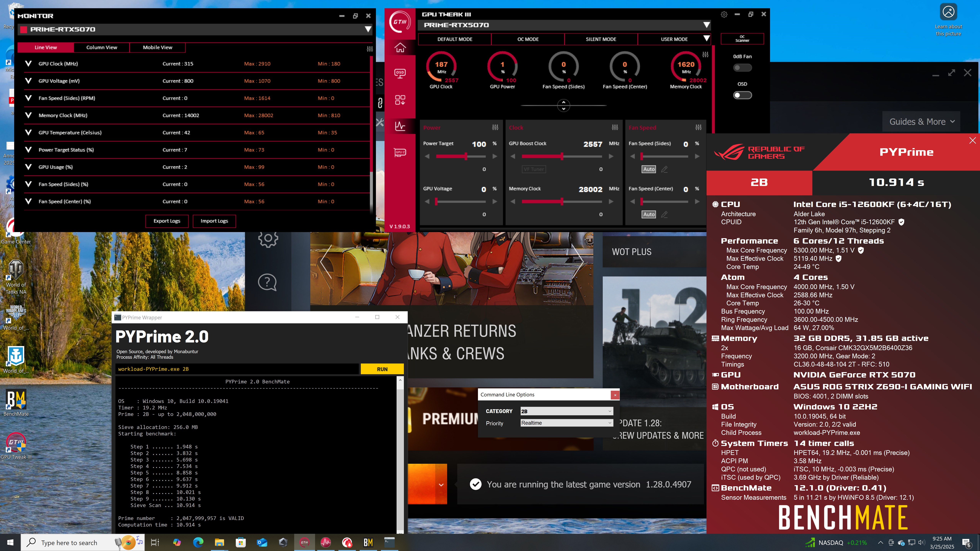Open Outlook from the taskbar

click(x=262, y=543)
